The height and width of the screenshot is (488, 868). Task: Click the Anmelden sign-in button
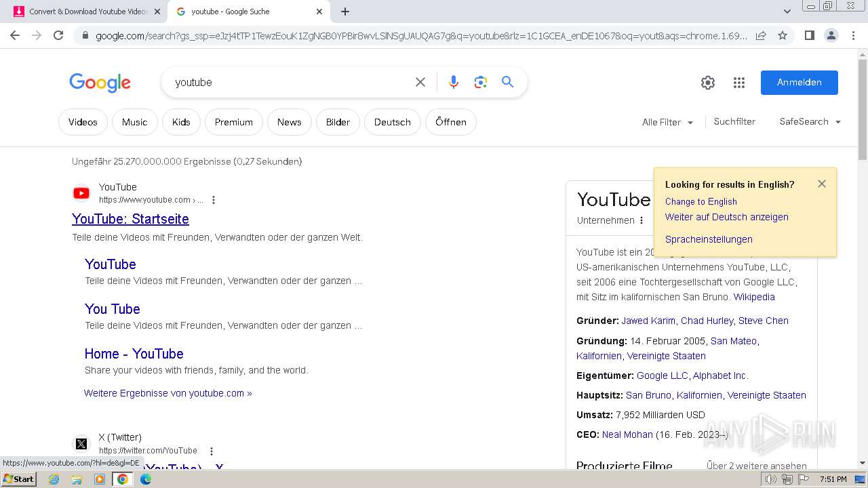(x=799, y=83)
